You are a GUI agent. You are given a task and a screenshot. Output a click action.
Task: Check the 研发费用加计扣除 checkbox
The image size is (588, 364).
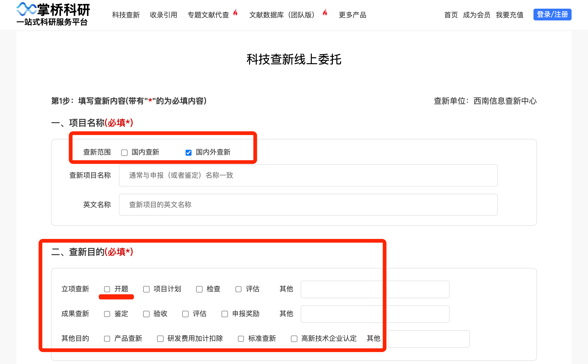[x=160, y=339]
